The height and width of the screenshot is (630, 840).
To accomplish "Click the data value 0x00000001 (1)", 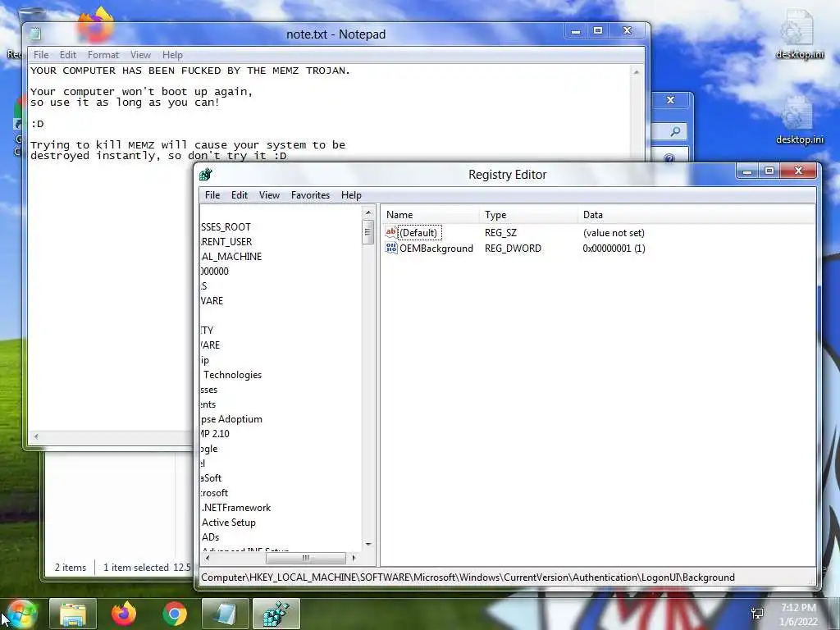I will click(614, 248).
